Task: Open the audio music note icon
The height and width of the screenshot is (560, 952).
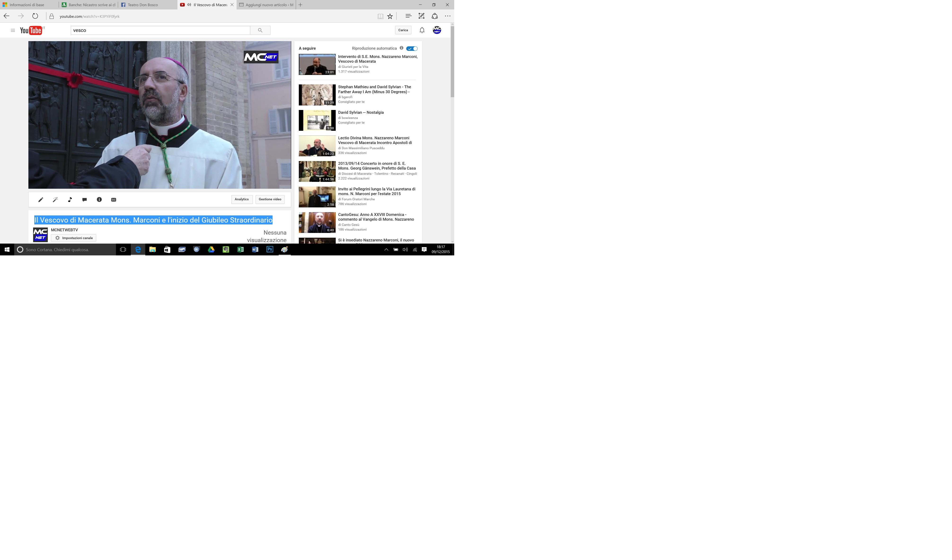Action: pos(70,200)
